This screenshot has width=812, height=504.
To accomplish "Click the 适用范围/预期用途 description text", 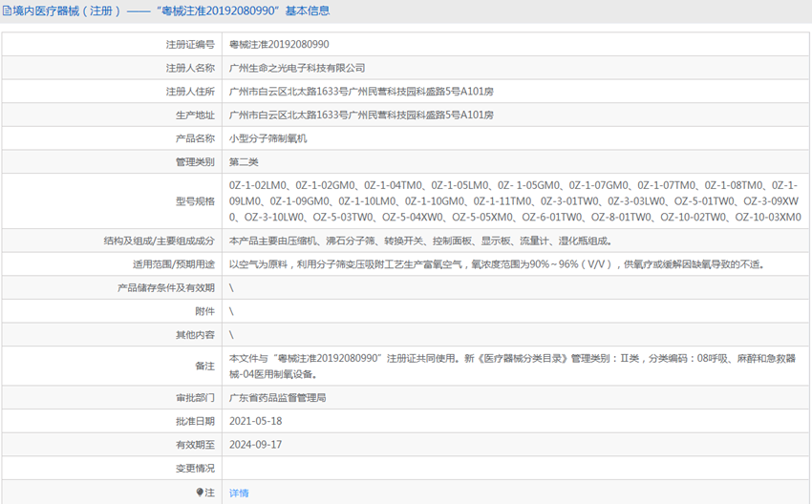I will click(496, 264).
